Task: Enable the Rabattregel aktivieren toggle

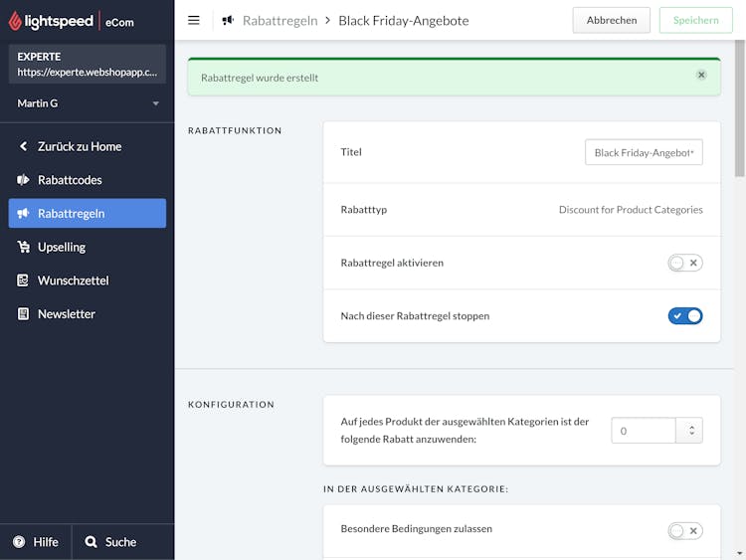Action: pos(685,263)
